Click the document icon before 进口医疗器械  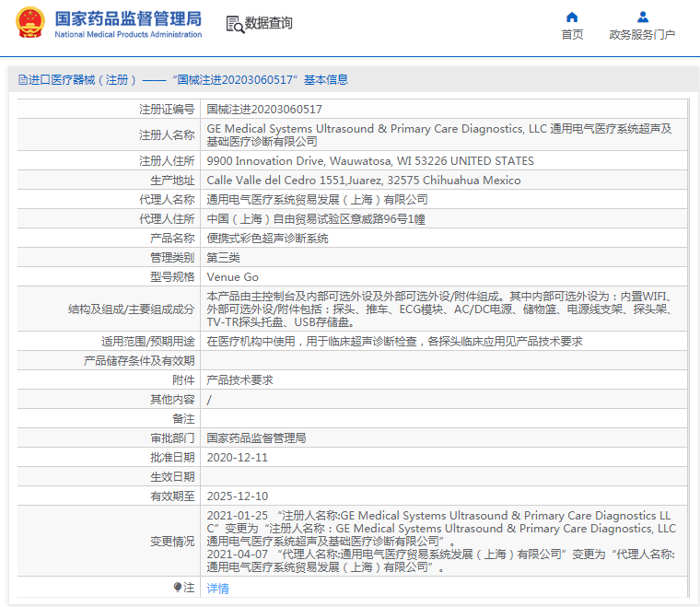[23, 80]
